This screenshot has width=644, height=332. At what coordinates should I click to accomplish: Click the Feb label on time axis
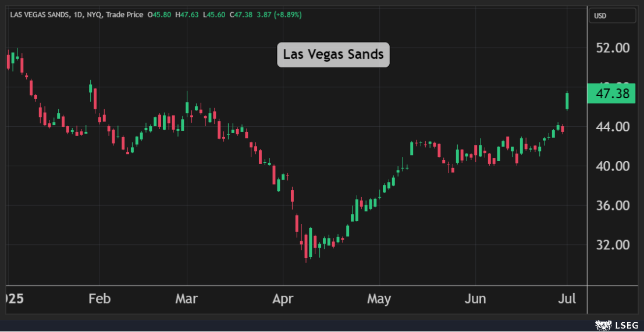pos(99,299)
